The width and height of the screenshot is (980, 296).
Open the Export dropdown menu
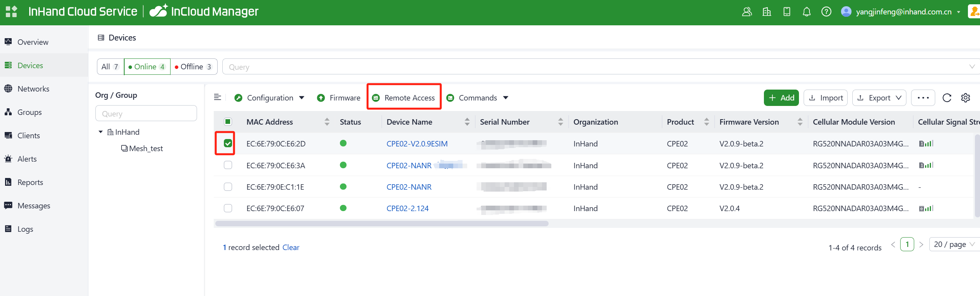(x=879, y=98)
